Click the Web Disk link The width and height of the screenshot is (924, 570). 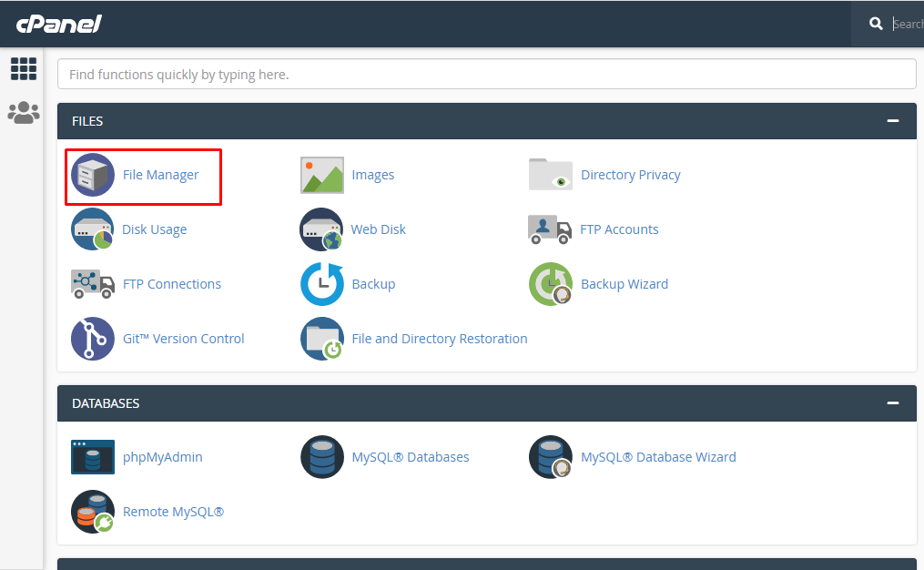[x=379, y=229]
